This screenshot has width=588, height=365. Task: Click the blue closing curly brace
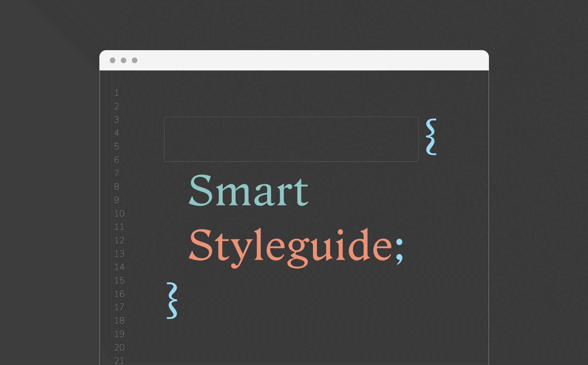pyautogui.click(x=172, y=300)
